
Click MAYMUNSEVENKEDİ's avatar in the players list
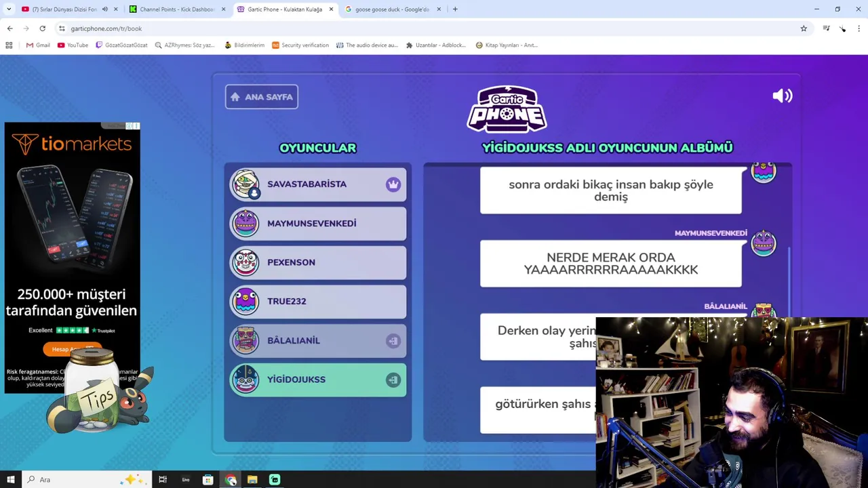tap(245, 223)
